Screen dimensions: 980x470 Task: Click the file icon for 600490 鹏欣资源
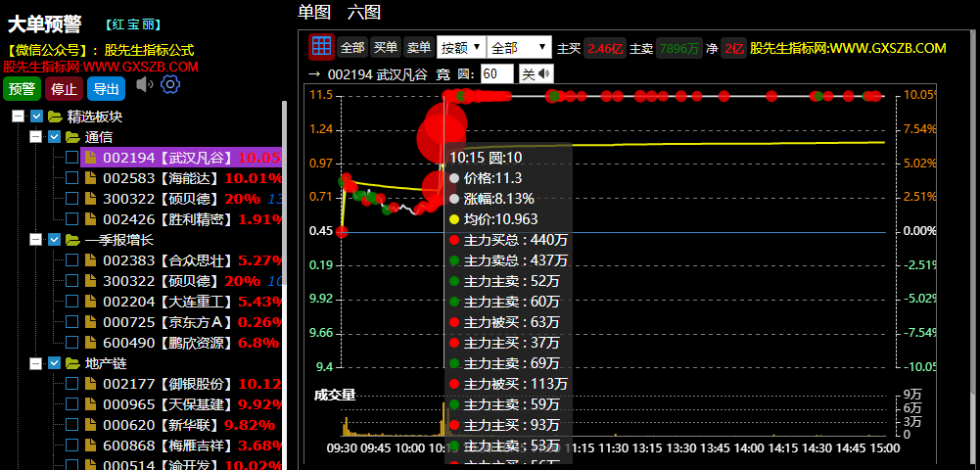pos(91,342)
